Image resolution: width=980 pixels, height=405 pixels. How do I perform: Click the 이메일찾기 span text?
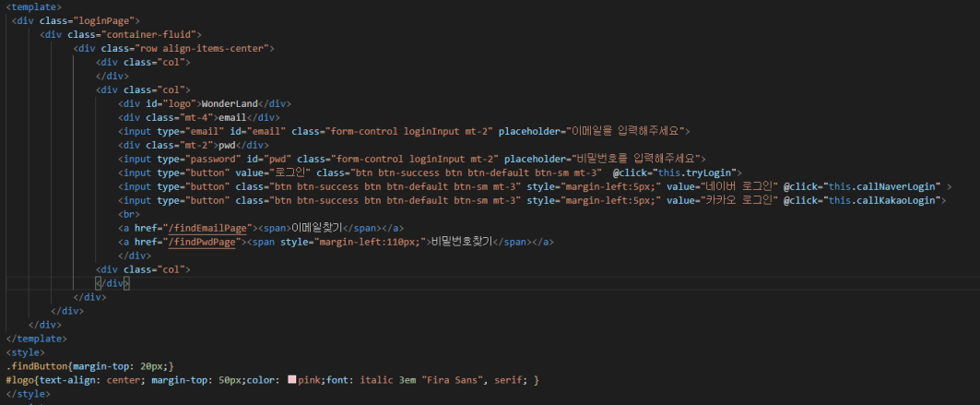318,228
